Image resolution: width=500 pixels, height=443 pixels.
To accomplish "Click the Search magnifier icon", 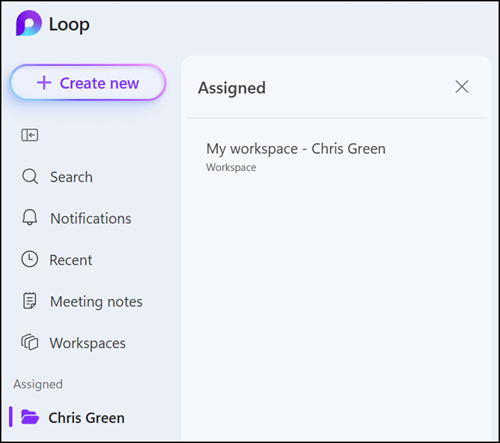I will click(30, 177).
